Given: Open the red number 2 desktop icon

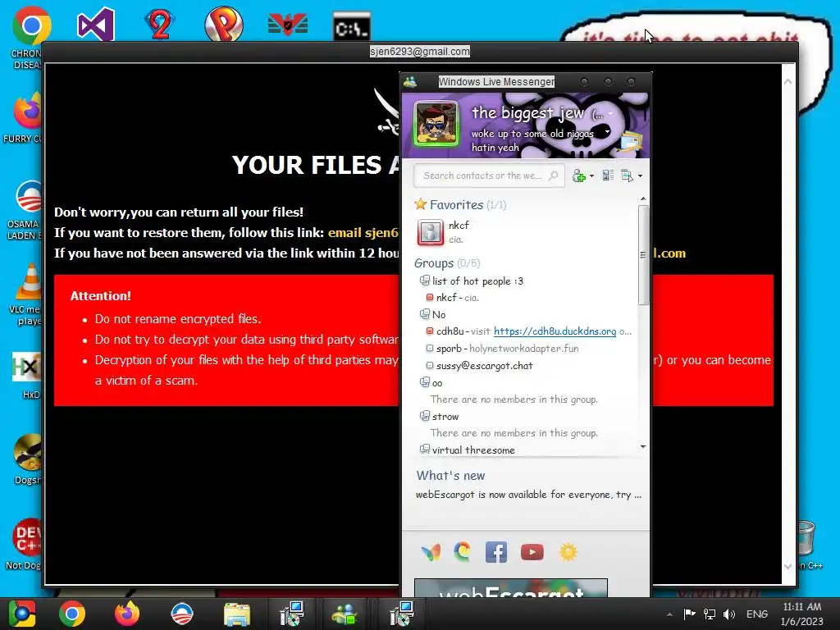Looking at the screenshot, I should (160, 25).
